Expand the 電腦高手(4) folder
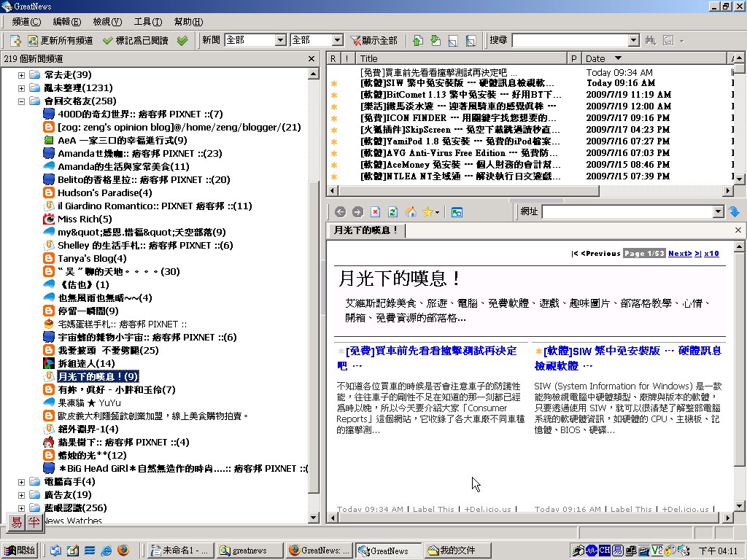The image size is (747, 560). click(21, 482)
